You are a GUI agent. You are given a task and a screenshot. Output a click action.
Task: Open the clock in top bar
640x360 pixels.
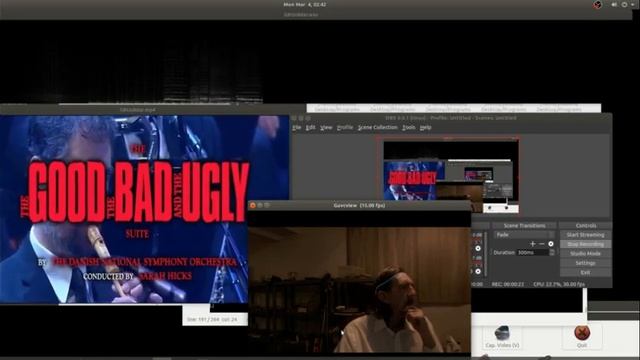pyautogui.click(x=304, y=4)
